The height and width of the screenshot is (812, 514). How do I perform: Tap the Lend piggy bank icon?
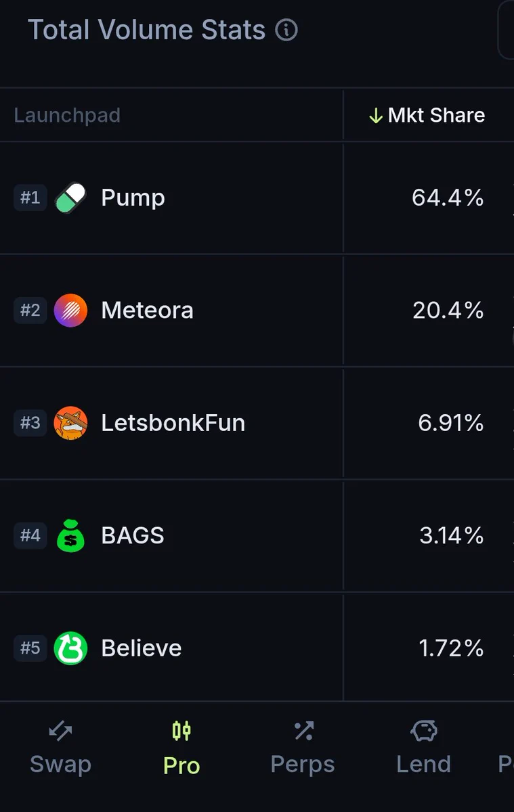(x=424, y=731)
